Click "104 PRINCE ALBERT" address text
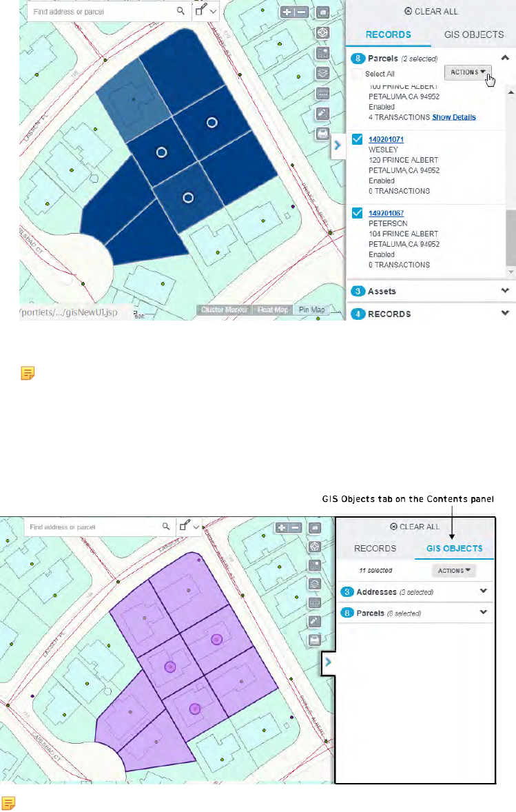Image resolution: width=516 pixels, height=812 pixels. 403,234
